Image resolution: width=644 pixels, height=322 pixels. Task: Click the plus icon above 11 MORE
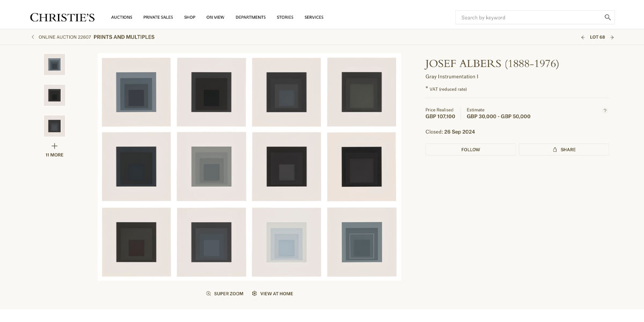[54, 146]
